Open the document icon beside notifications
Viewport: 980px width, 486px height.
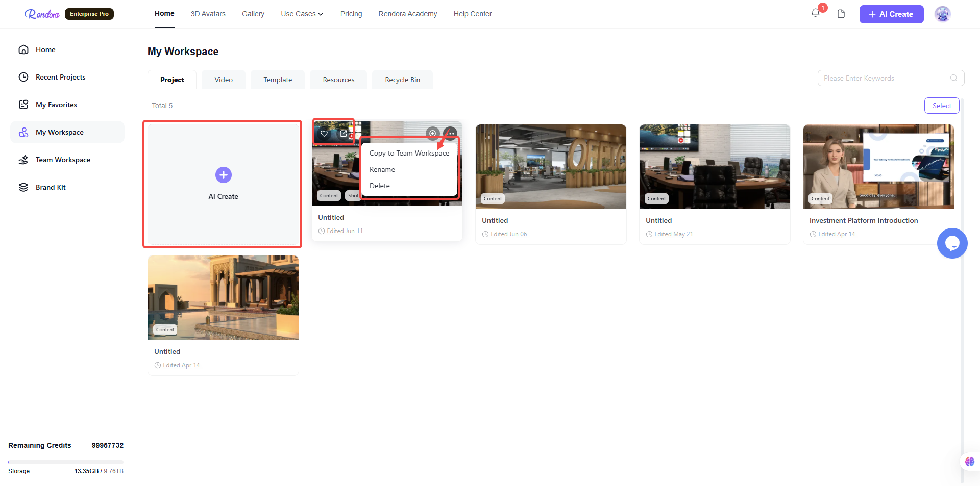[x=841, y=14]
